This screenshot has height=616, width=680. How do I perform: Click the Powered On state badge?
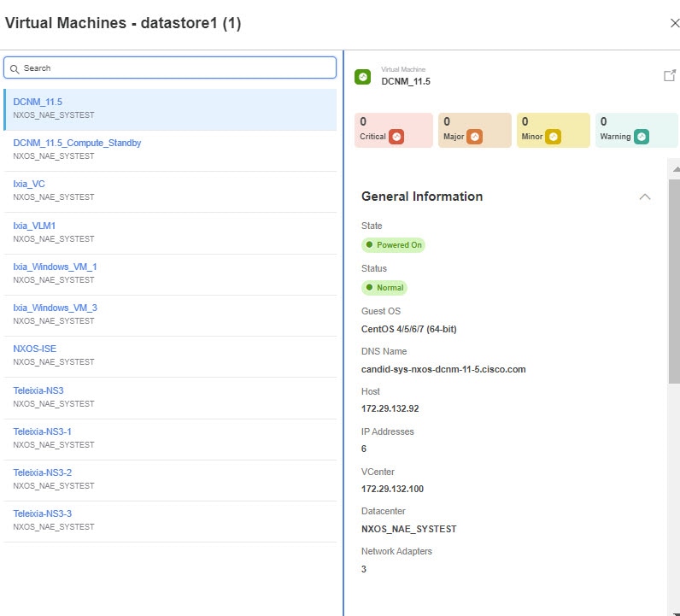[393, 245]
